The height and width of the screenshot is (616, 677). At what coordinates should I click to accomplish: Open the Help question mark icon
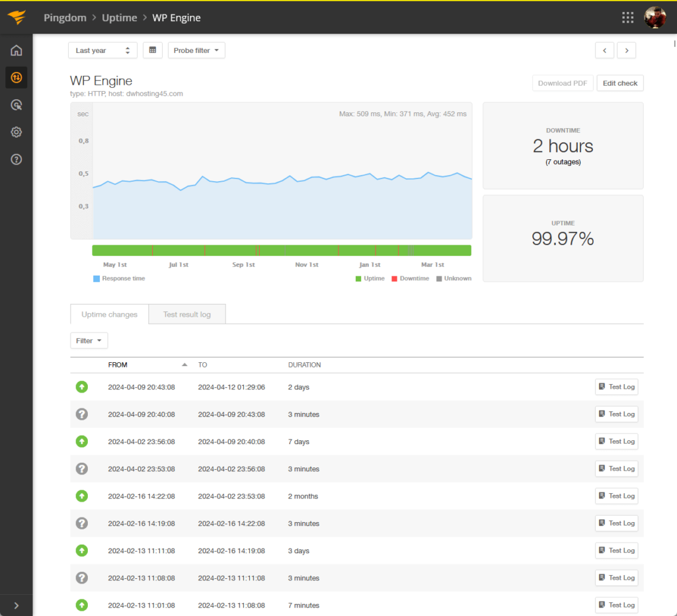click(17, 159)
